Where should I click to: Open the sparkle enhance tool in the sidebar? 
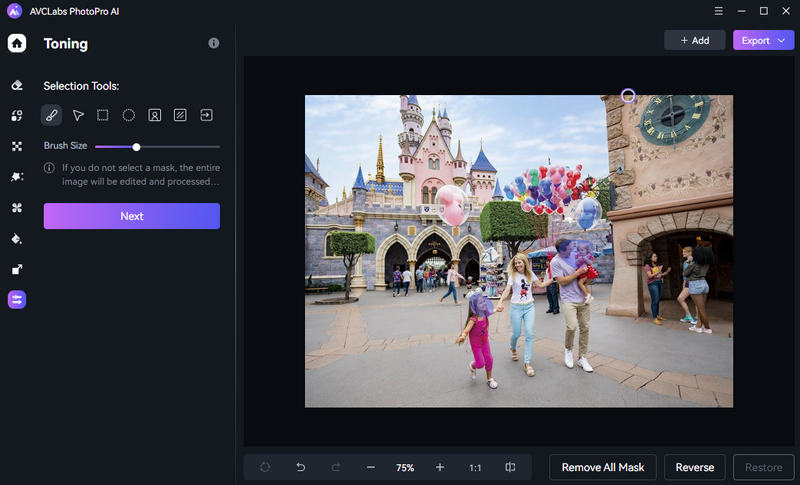pyautogui.click(x=17, y=177)
